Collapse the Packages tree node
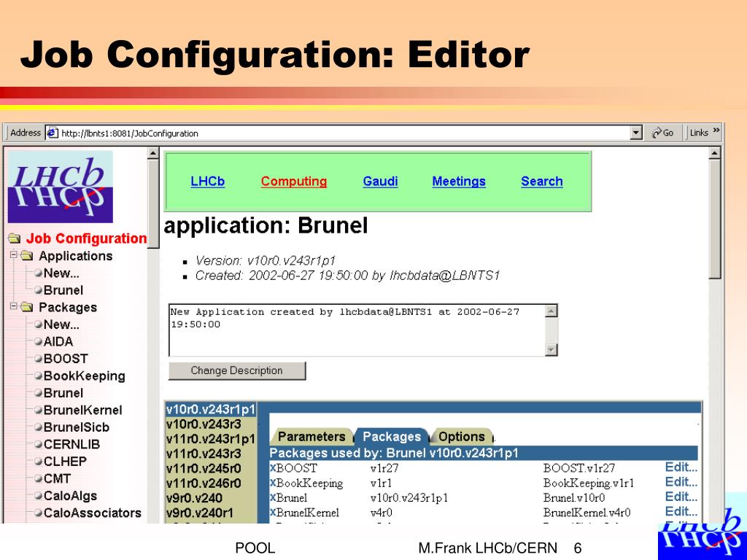 13,306
